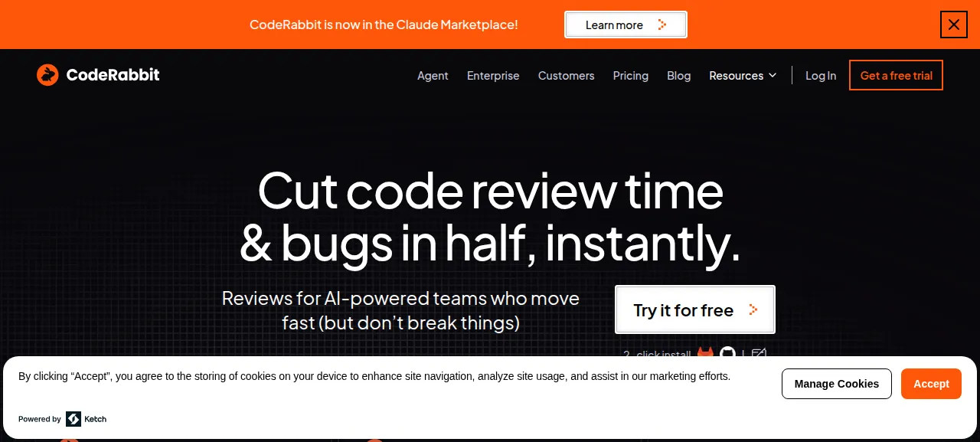Click the Get a free trial button

(x=897, y=75)
